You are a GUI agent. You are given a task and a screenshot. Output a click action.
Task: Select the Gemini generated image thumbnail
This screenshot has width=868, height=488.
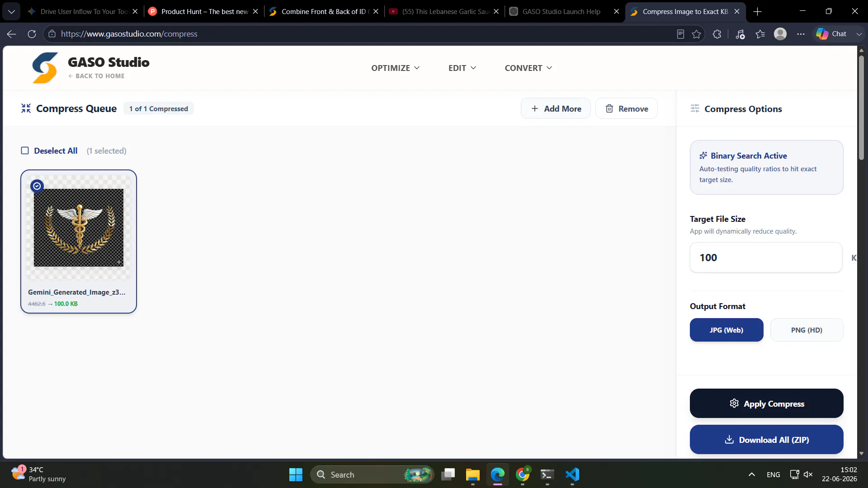point(79,228)
